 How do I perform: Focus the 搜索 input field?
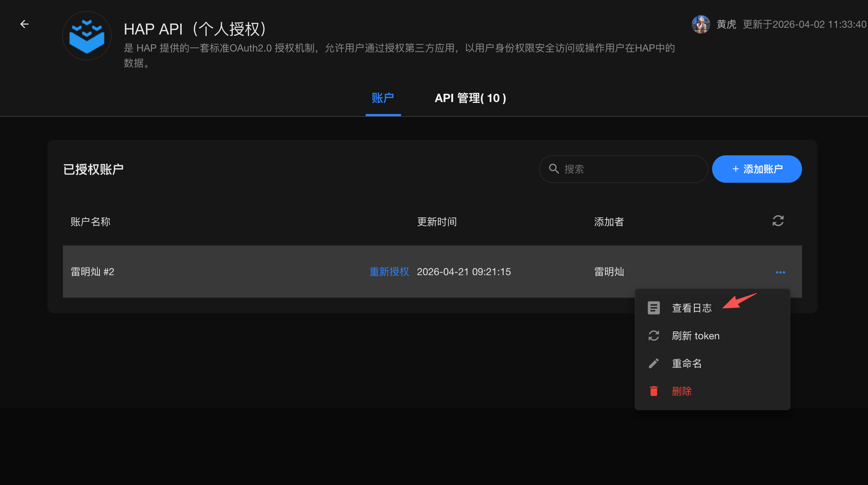(623, 169)
